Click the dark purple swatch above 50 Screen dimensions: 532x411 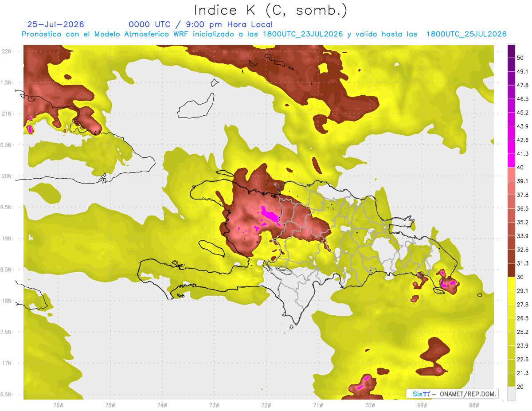pyautogui.click(x=511, y=51)
